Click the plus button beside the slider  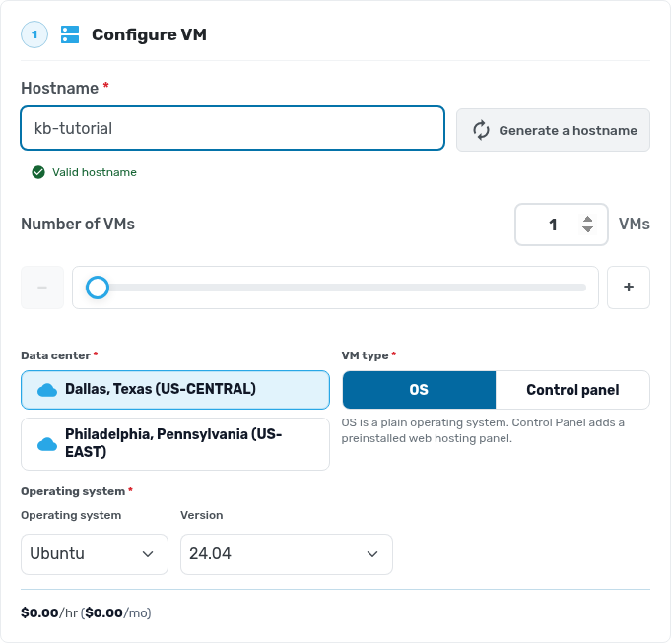[629, 288]
